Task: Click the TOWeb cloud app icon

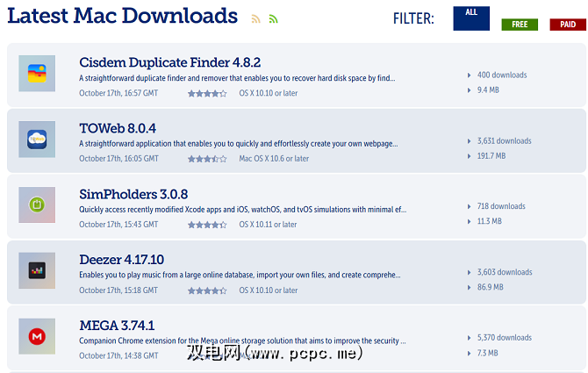Action: coord(37,139)
